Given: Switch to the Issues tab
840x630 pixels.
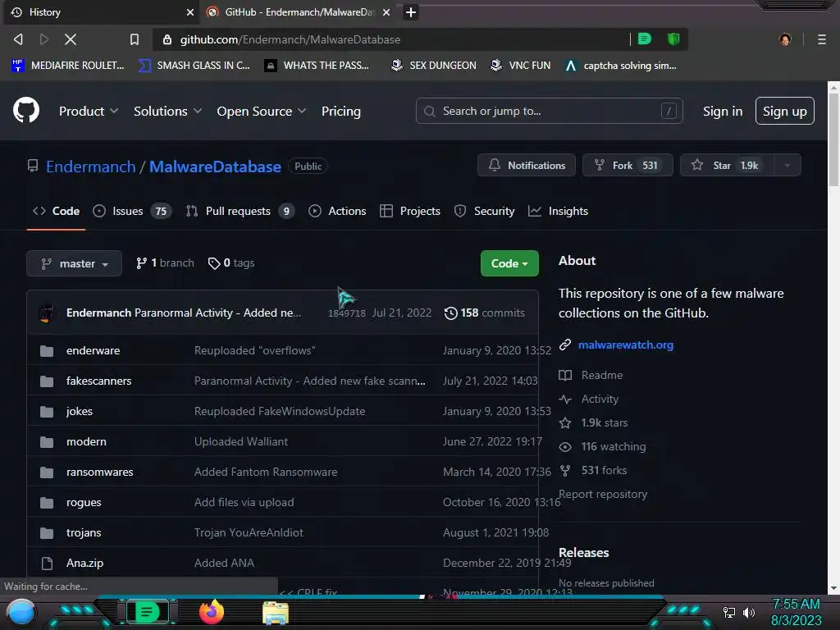Looking at the screenshot, I should 132,211.
